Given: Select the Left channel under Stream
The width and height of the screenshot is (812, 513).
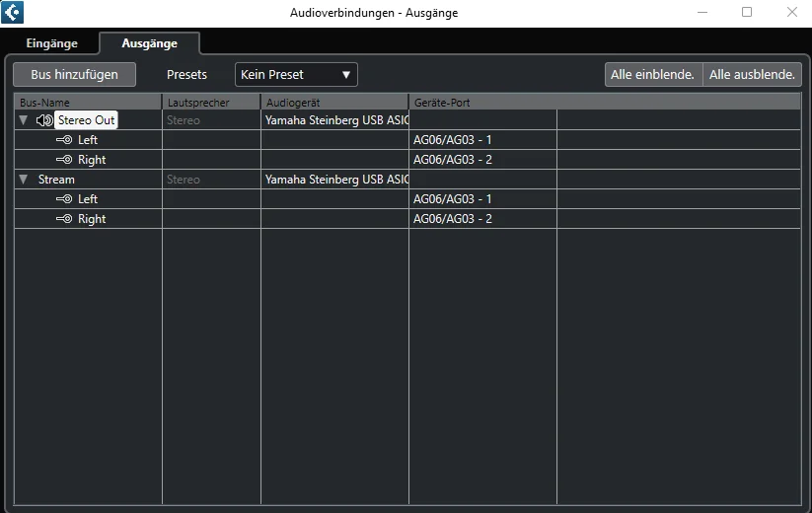Looking at the screenshot, I should click(x=88, y=198).
